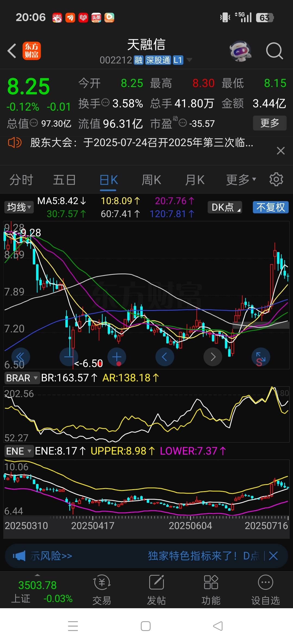Open 股东大会 announcement notice

[142, 142]
